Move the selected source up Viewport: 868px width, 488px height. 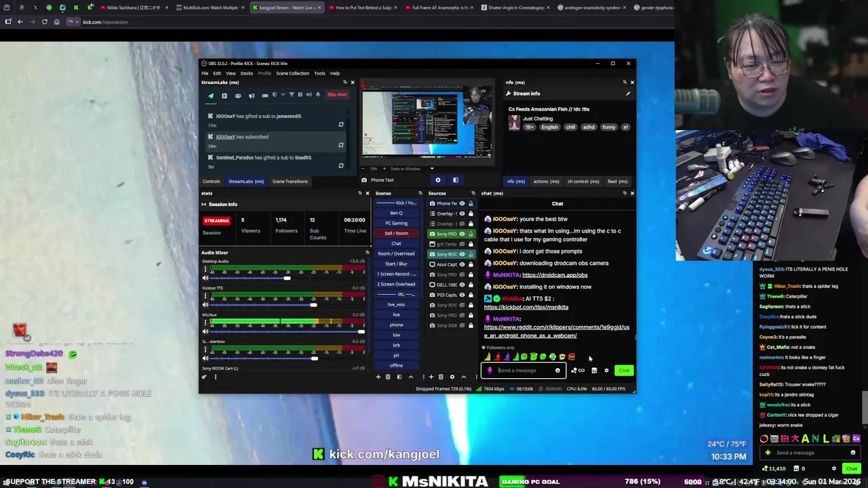[x=464, y=377]
